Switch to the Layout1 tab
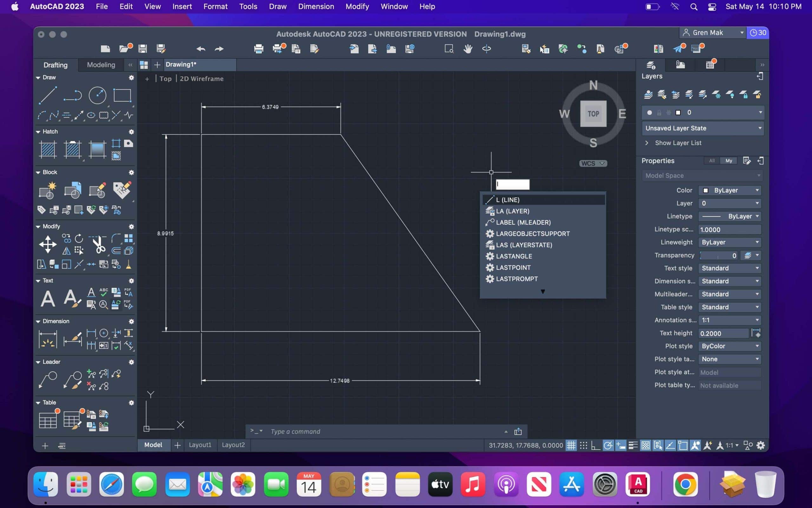The image size is (812, 508). (x=200, y=445)
